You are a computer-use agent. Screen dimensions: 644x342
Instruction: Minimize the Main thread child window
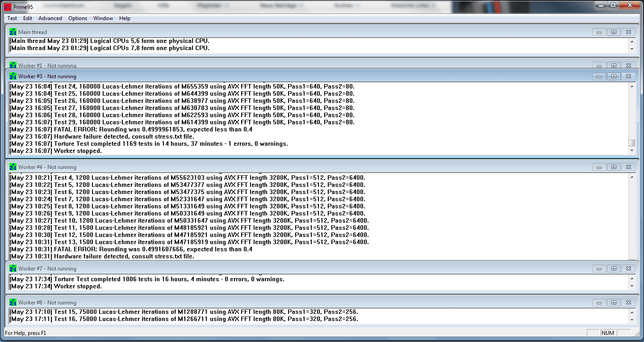[x=599, y=32]
